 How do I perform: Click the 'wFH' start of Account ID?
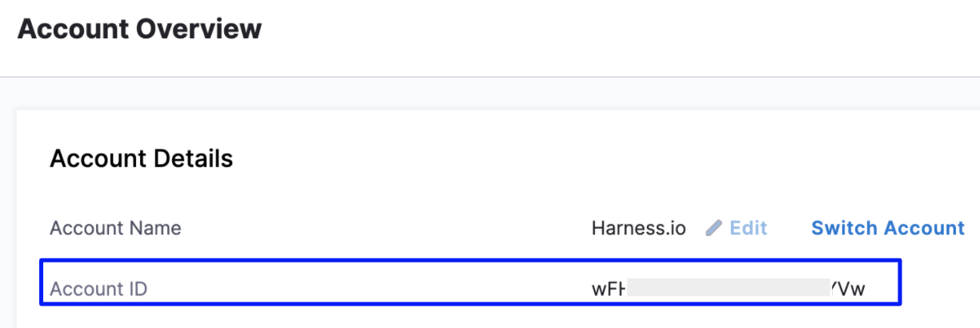[608, 288]
